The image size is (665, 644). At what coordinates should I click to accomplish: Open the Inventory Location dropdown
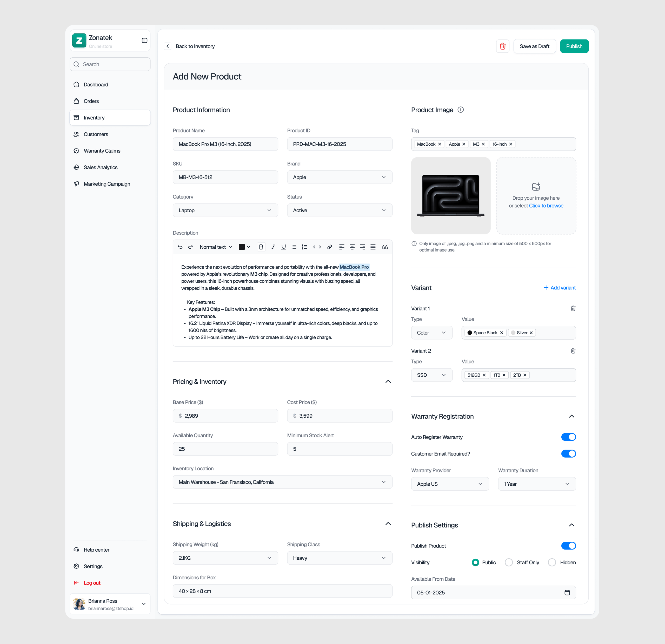282,482
